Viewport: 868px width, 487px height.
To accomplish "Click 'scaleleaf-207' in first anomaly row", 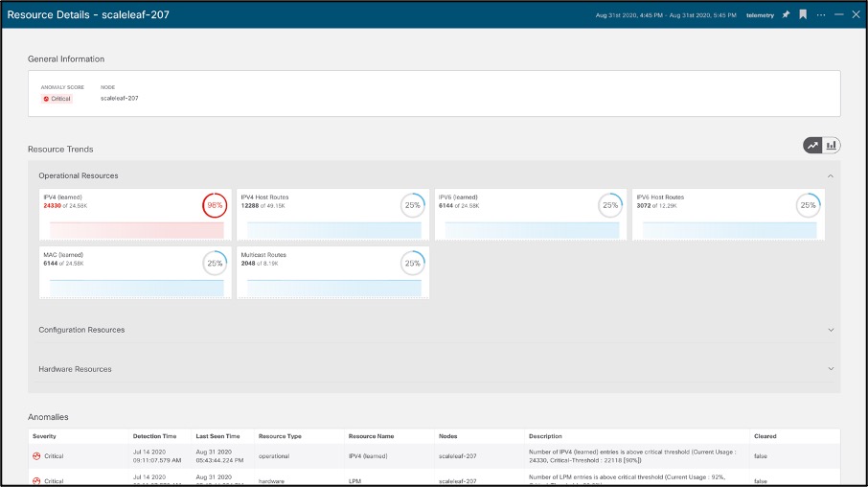I will point(457,456).
